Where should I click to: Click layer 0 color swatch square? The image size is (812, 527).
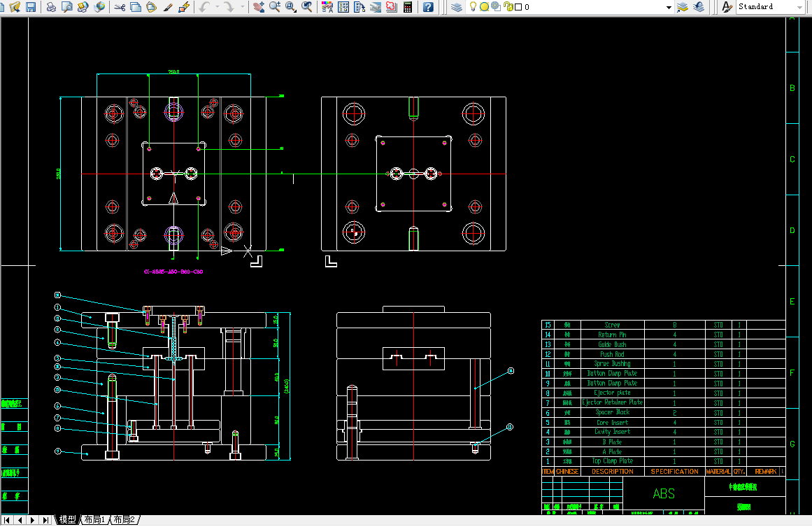coord(518,7)
